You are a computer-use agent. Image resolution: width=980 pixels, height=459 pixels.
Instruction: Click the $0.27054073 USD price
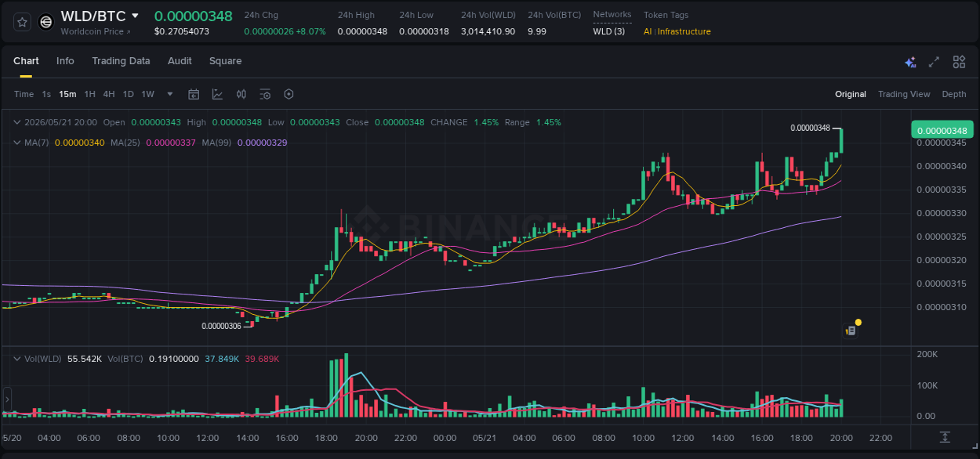click(x=182, y=31)
